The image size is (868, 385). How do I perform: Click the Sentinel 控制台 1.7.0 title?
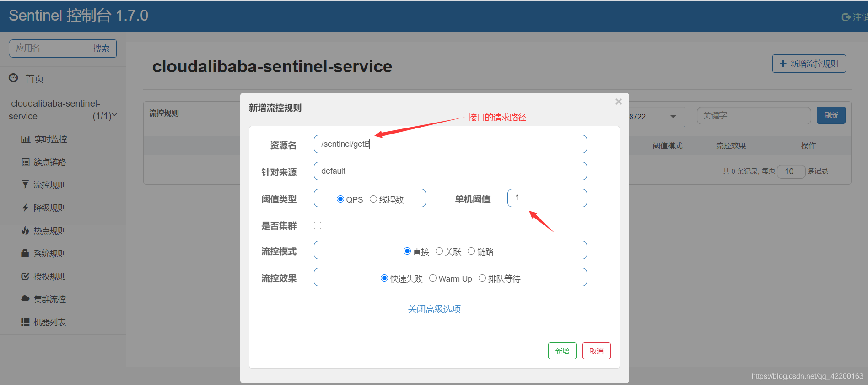coord(78,16)
